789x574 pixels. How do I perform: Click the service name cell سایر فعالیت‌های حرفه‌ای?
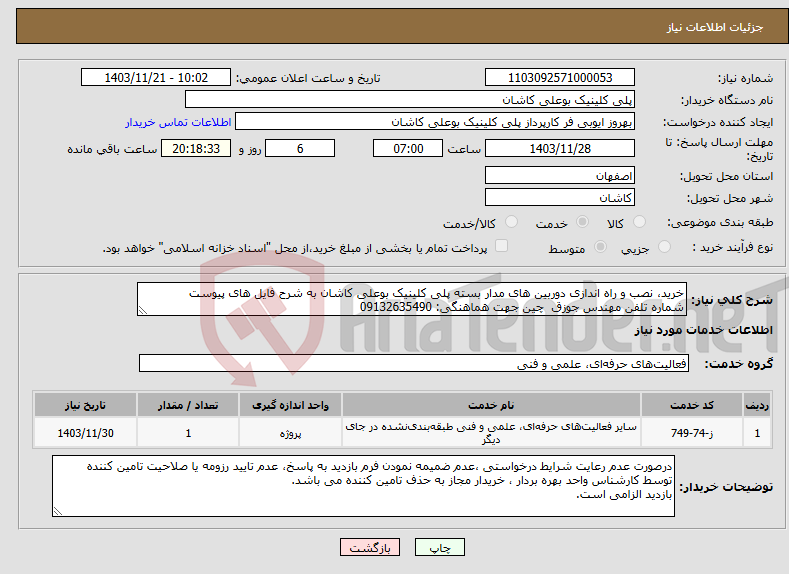[491, 433]
